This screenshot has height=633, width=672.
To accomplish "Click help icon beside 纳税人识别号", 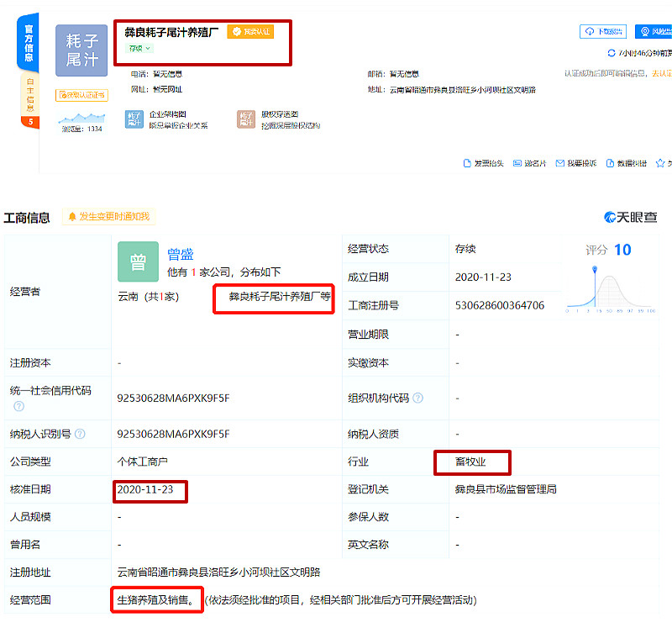I will 80,434.
